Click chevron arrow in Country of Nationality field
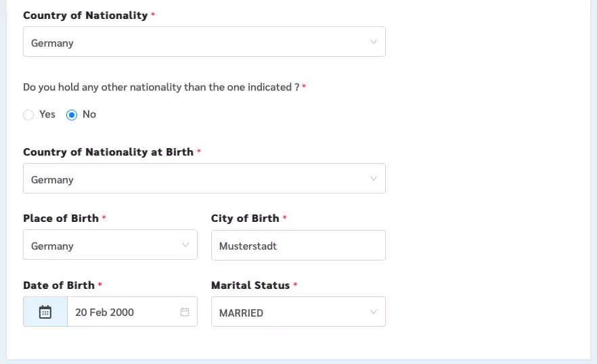This screenshot has width=597, height=364. pos(374,42)
